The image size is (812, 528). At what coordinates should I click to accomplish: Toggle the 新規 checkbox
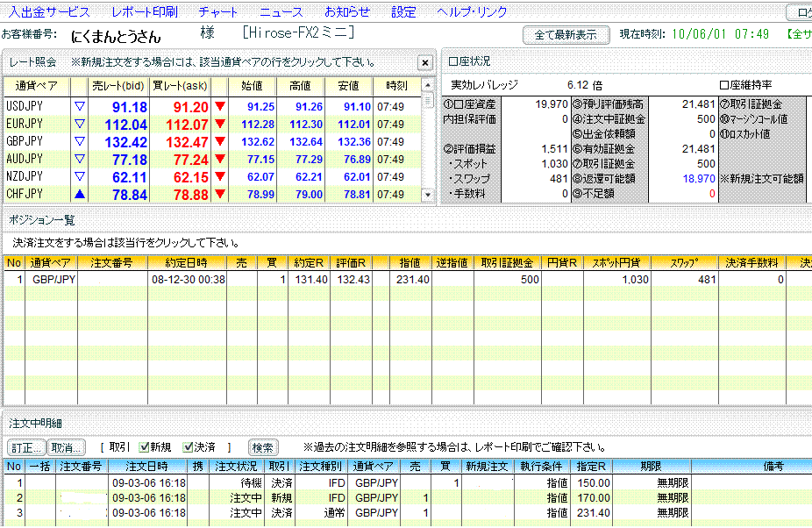(145, 447)
